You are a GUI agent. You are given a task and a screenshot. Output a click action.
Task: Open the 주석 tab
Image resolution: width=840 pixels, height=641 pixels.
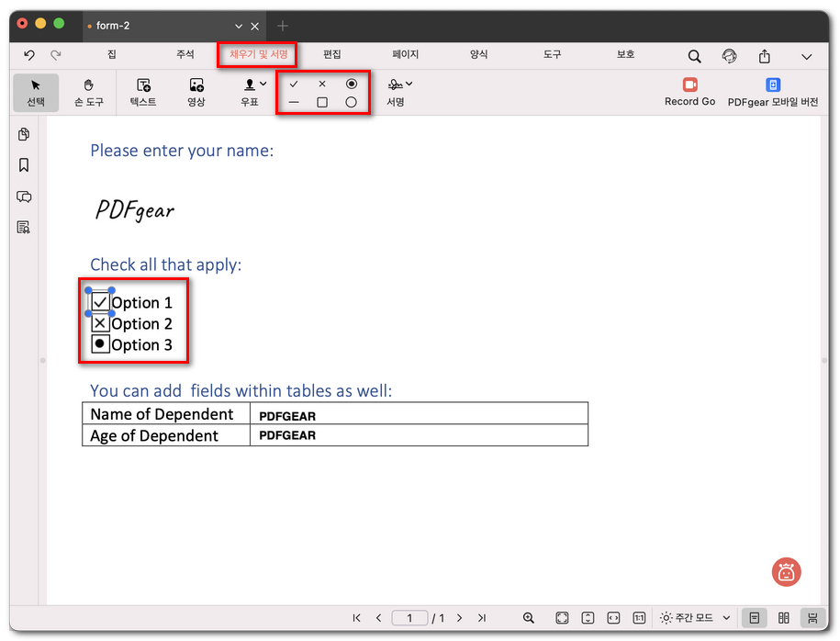click(x=185, y=55)
